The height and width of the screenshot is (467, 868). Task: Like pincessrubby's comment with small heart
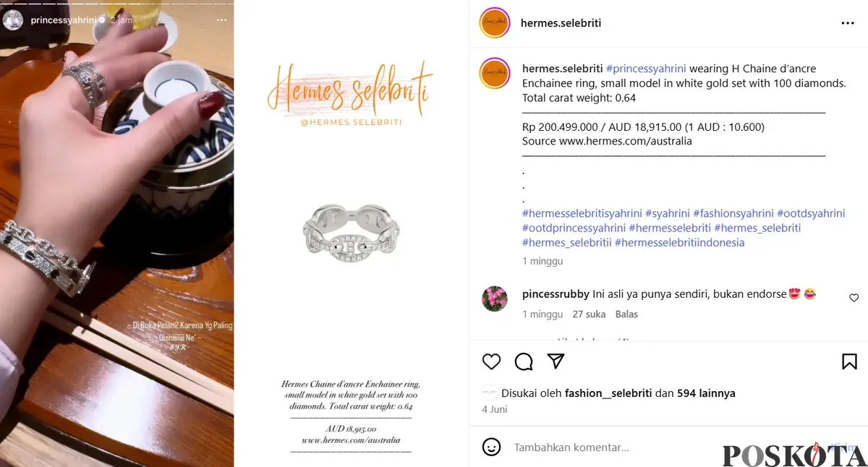(854, 298)
